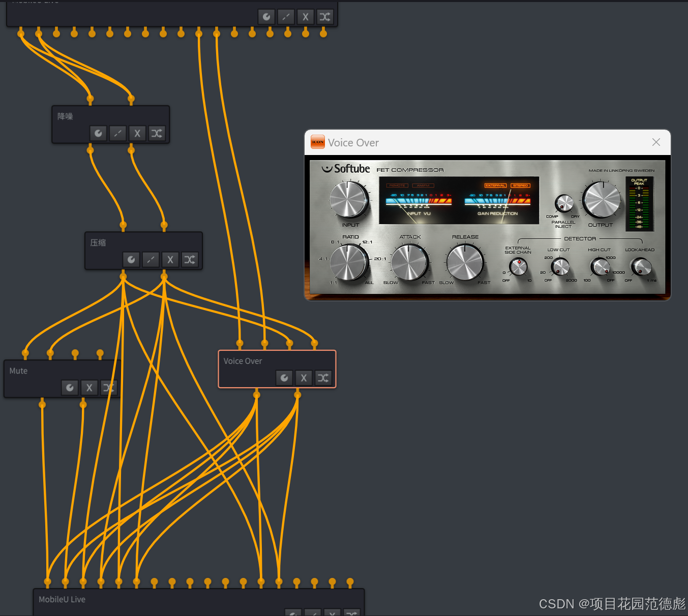Open editor knob icon on Voice Over node
Viewport: 688px width, 616px height.
pos(284,378)
